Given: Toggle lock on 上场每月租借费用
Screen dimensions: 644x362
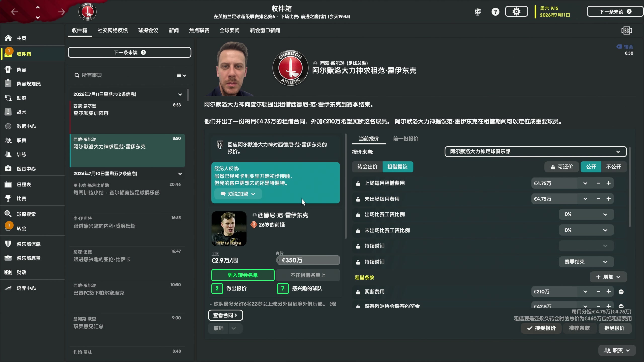Looking at the screenshot, I should pyautogui.click(x=358, y=183).
